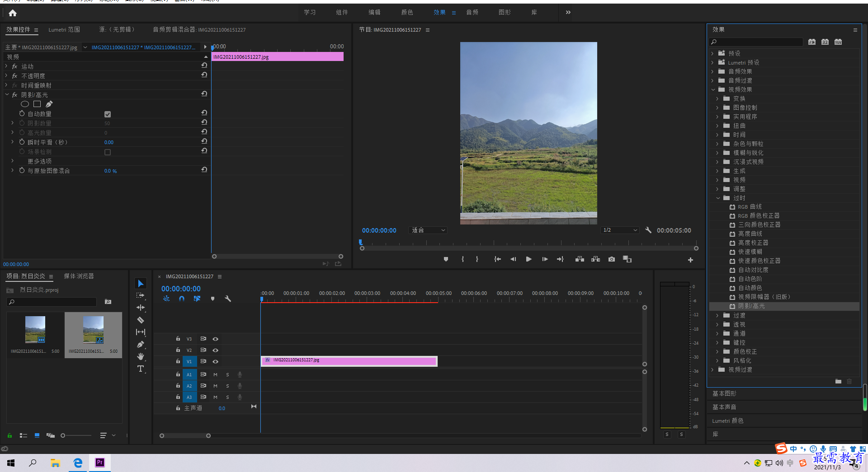Reset the 运动 effect

pos(204,65)
